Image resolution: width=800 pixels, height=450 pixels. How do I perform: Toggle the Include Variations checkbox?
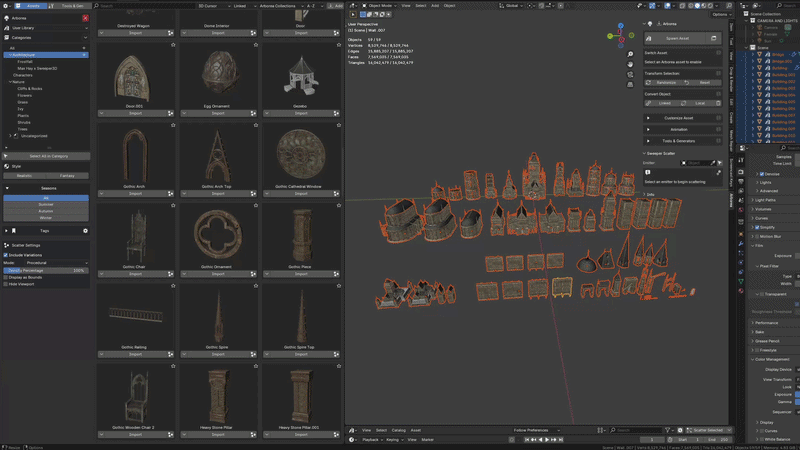tap(6, 255)
